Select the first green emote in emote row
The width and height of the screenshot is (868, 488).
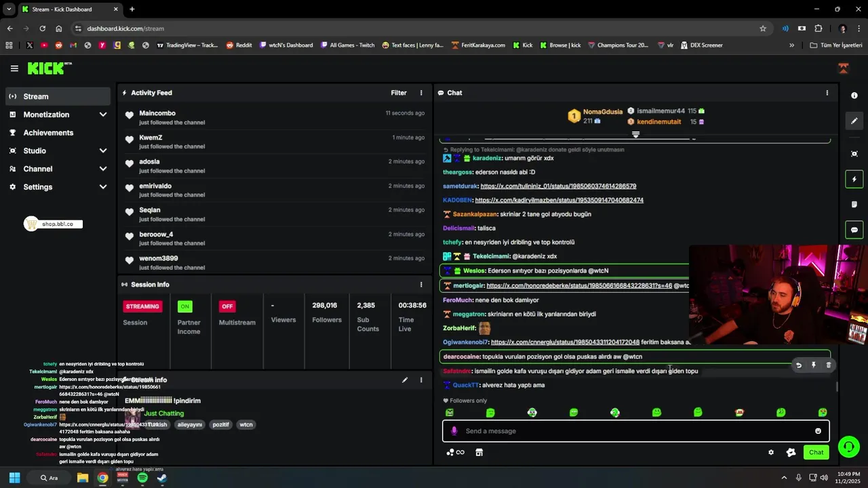click(x=449, y=412)
